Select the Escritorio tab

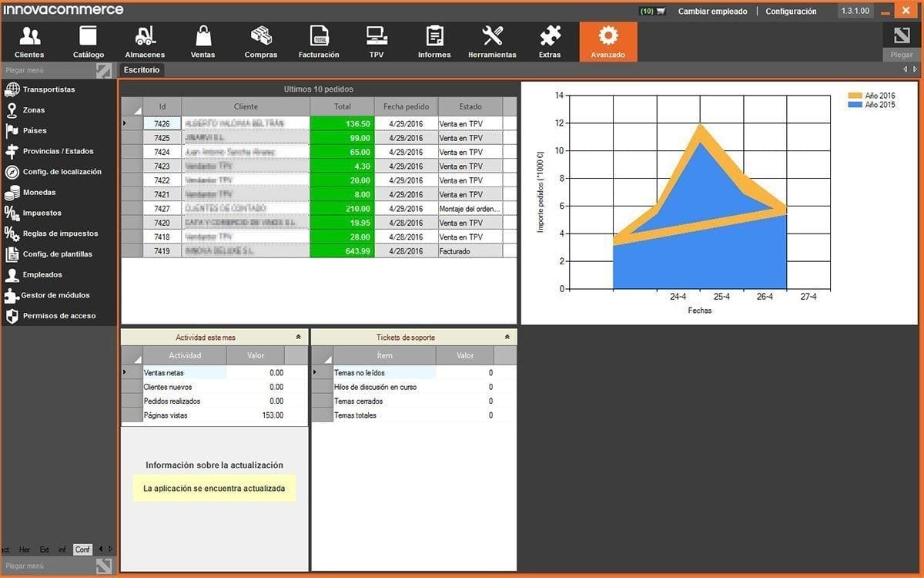(142, 70)
